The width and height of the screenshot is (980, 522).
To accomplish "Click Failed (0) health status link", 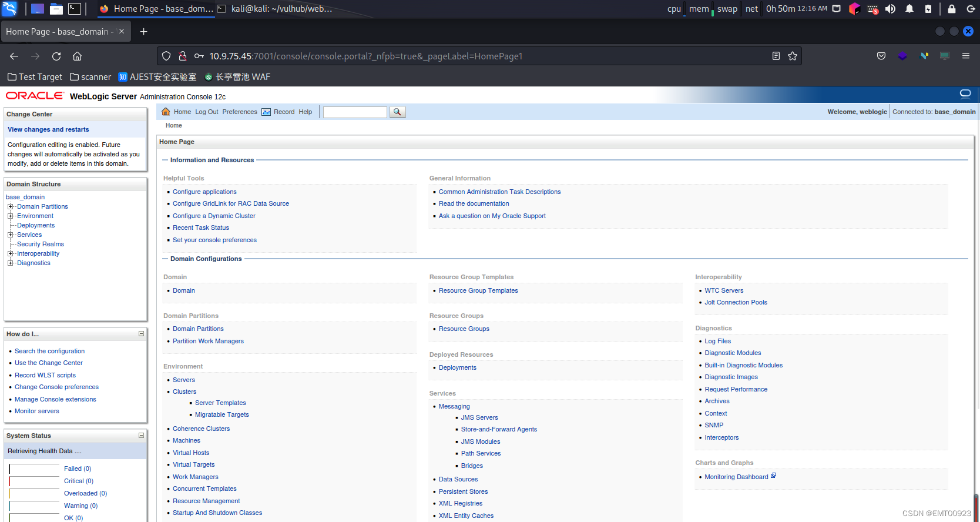I will [x=78, y=469].
